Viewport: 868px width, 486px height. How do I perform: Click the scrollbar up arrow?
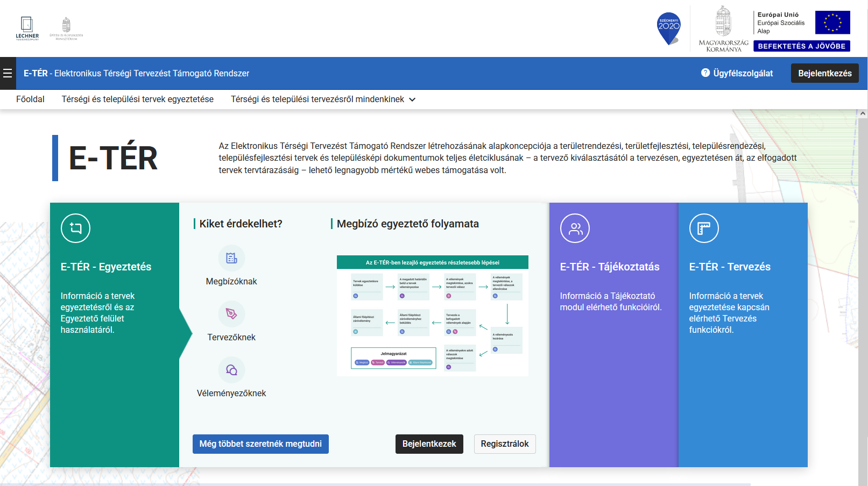pos(863,113)
